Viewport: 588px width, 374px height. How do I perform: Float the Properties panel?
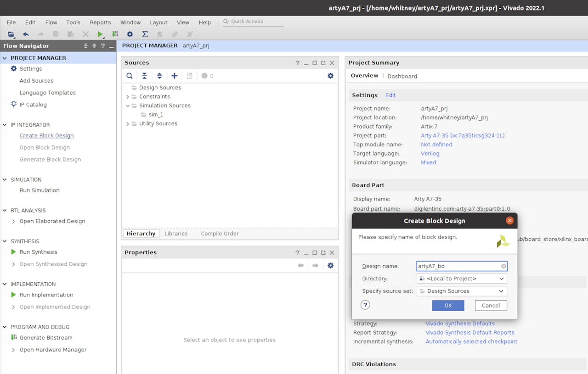pyautogui.click(x=323, y=252)
